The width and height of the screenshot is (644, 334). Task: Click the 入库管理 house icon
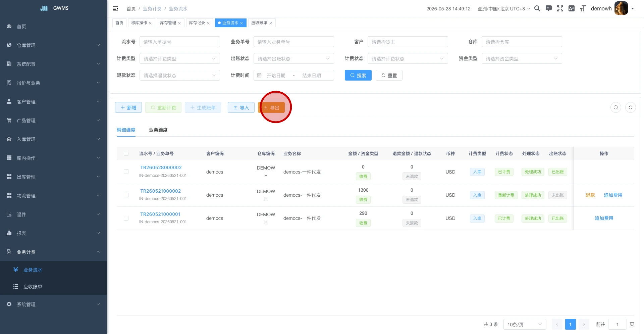click(9, 139)
